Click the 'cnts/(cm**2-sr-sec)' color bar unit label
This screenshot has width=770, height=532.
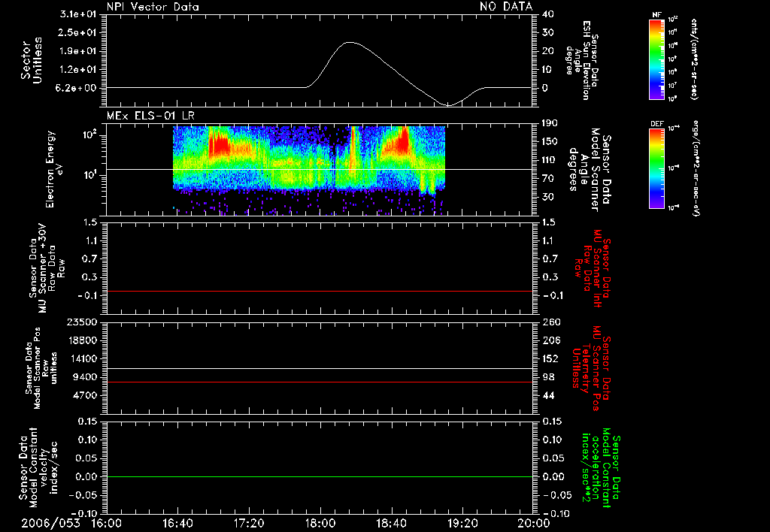[x=694, y=59]
